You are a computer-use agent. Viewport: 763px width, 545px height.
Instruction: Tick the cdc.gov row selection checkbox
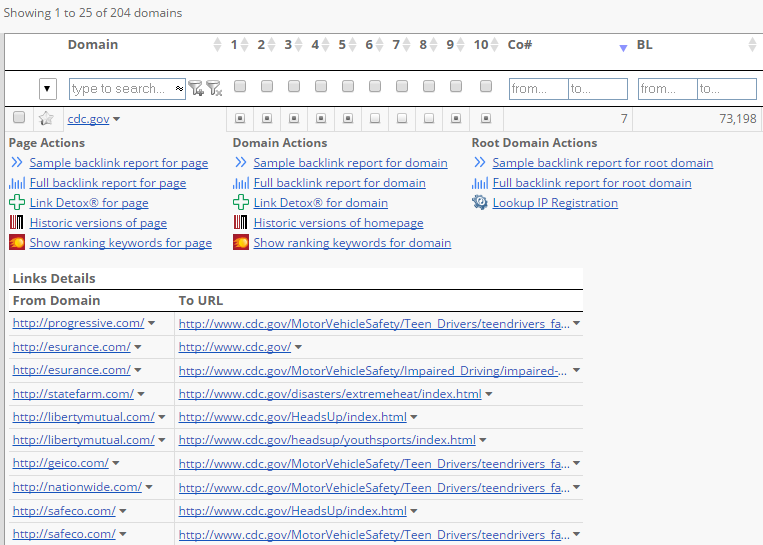[x=19, y=117]
